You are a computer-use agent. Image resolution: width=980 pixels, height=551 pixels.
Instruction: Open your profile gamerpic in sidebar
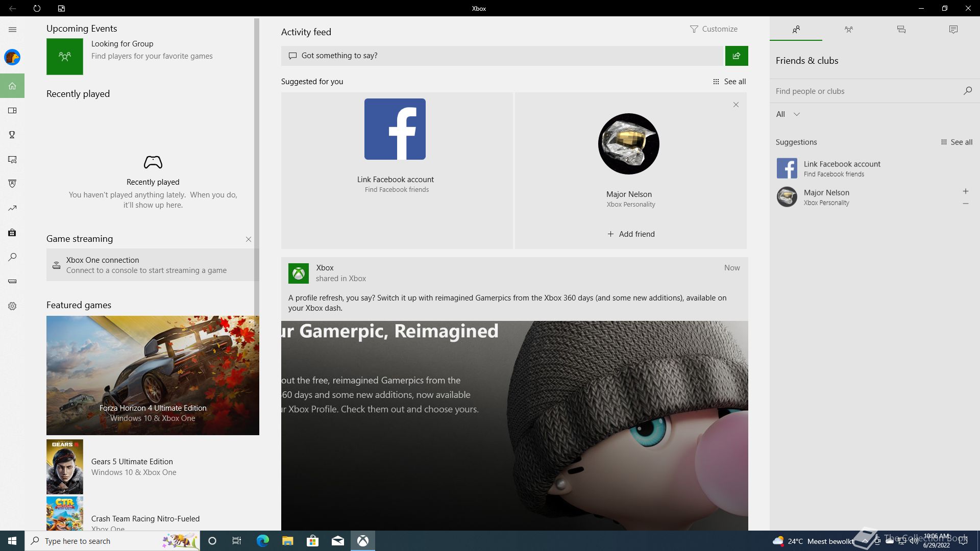tap(12, 57)
